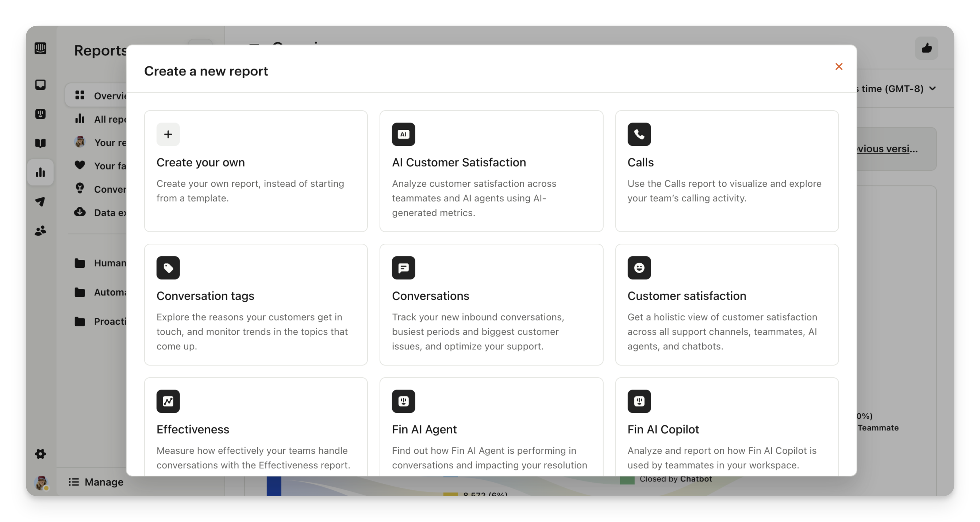Click the Effectiveness chart icon
Image resolution: width=980 pixels, height=522 pixels.
click(x=168, y=401)
